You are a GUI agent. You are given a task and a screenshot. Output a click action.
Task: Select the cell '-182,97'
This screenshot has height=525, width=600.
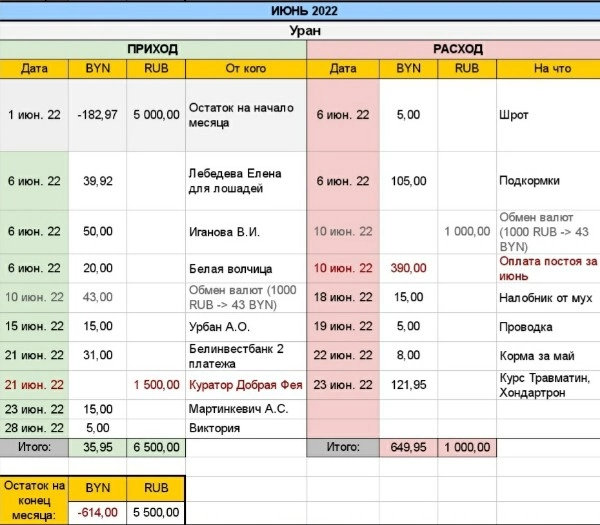point(98,115)
